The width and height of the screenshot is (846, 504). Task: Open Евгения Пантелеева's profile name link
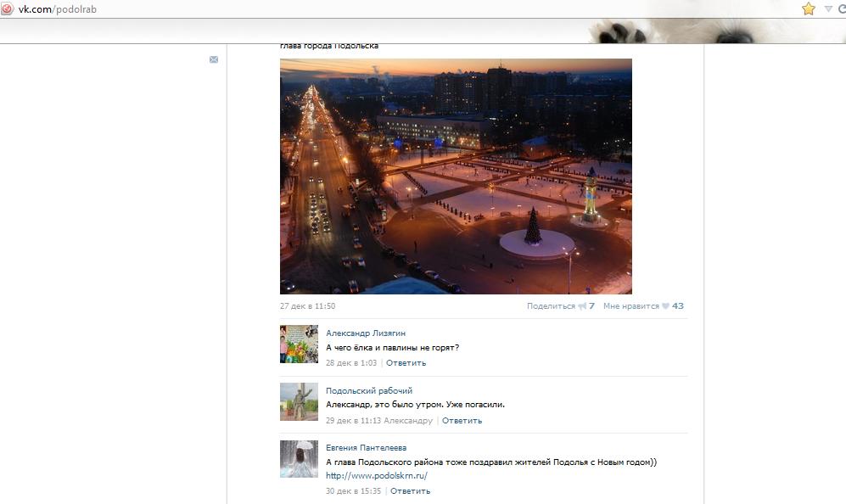[366, 448]
